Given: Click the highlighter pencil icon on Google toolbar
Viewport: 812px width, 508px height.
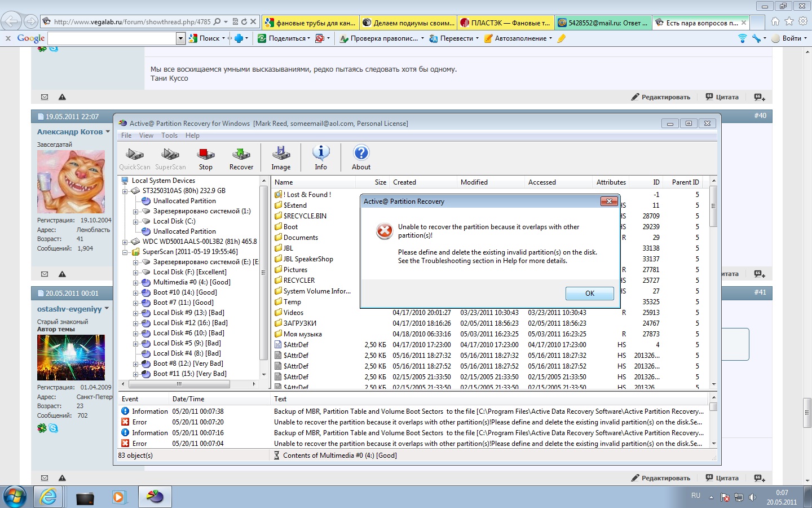Looking at the screenshot, I should (x=561, y=38).
